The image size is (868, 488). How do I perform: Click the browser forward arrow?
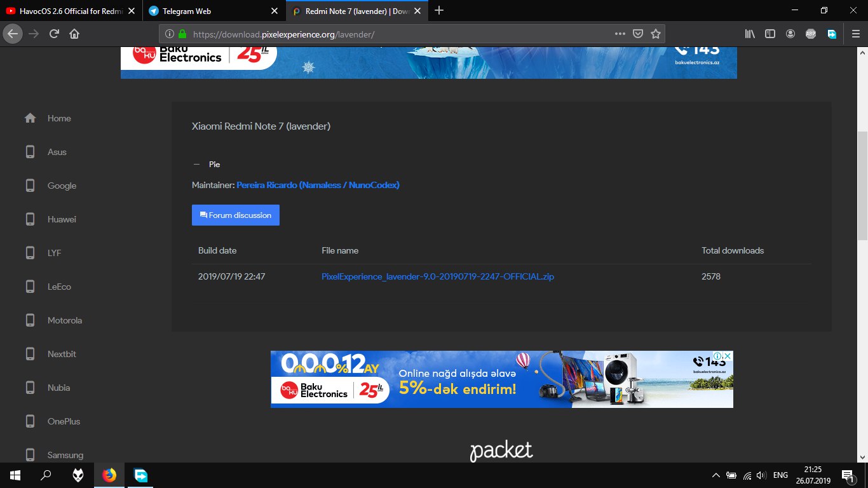coord(34,34)
